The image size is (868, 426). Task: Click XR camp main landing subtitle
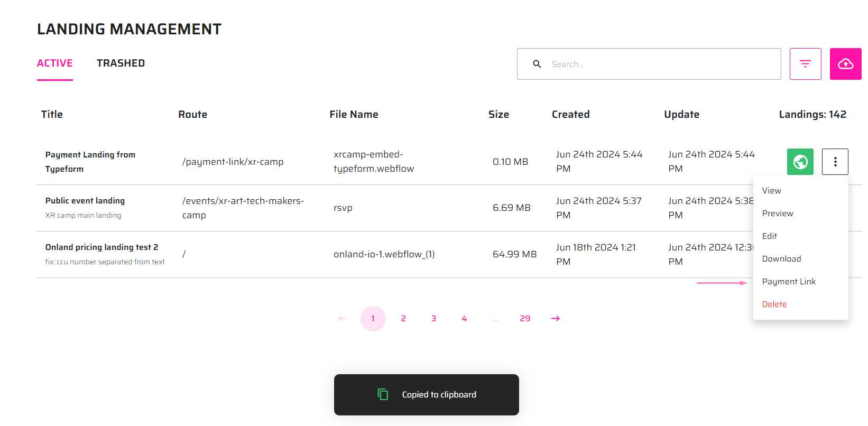[x=84, y=215]
